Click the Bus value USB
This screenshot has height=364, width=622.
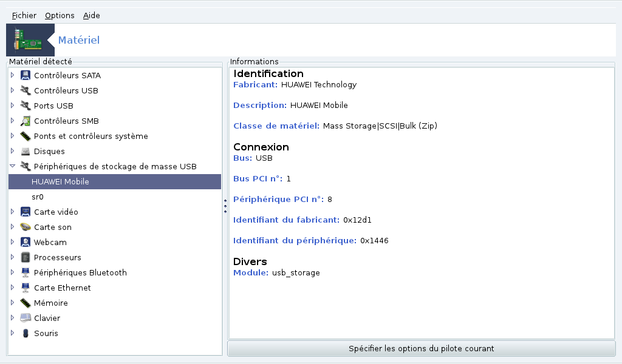point(264,158)
